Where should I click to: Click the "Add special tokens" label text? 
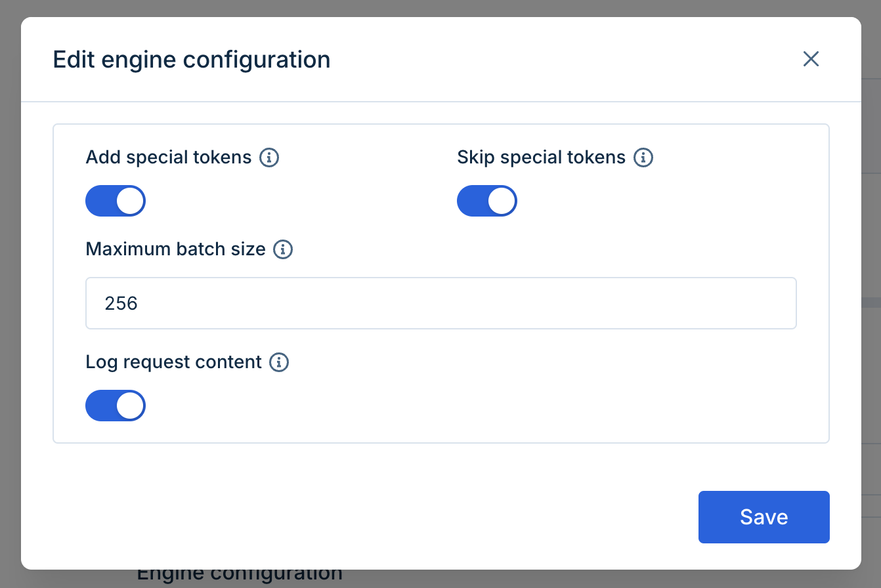pyautogui.click(x=169, y=157)
